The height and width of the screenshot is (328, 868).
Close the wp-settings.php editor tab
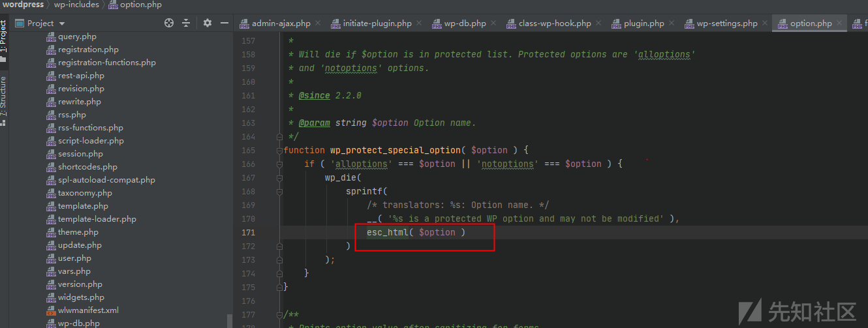(x=765, y=23)
